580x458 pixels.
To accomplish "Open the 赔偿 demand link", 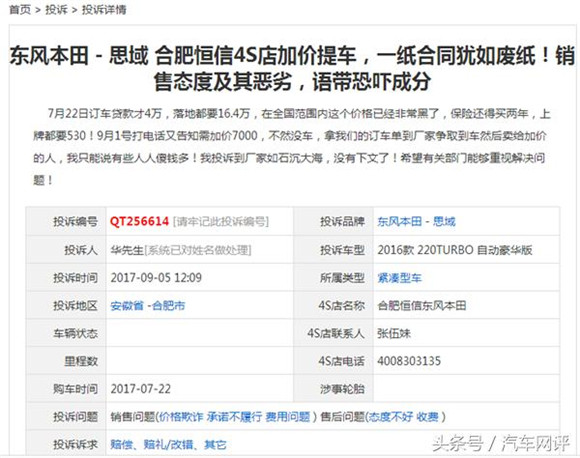I will (x=121, y=444).
